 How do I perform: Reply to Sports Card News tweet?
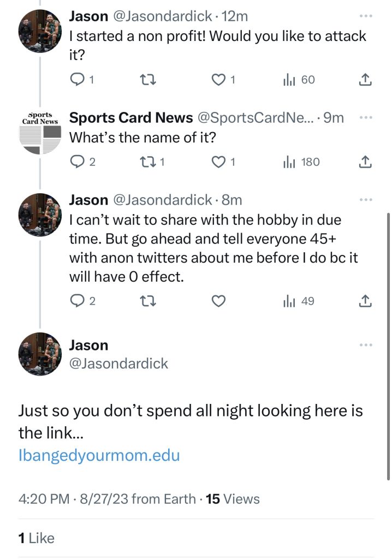pos(79,162)
